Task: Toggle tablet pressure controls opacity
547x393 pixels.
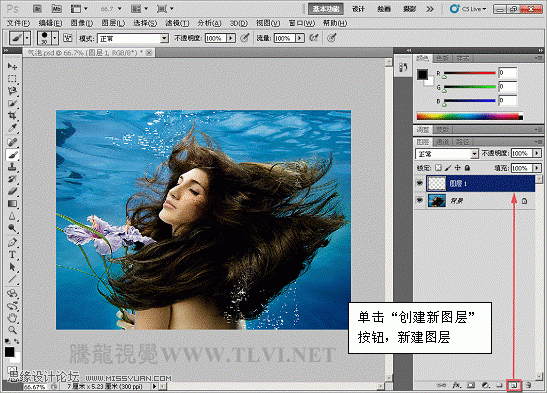Action: pos(245,38)
